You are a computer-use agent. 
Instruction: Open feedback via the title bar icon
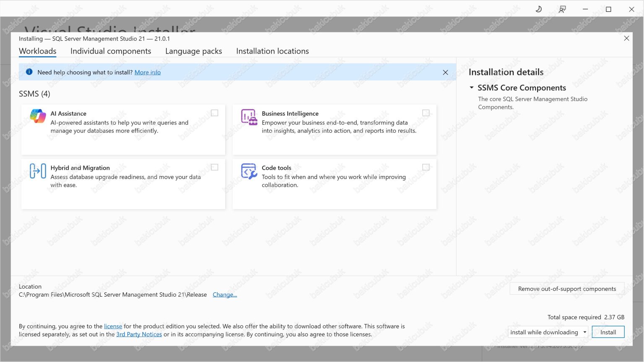click(x=562, y=9)
